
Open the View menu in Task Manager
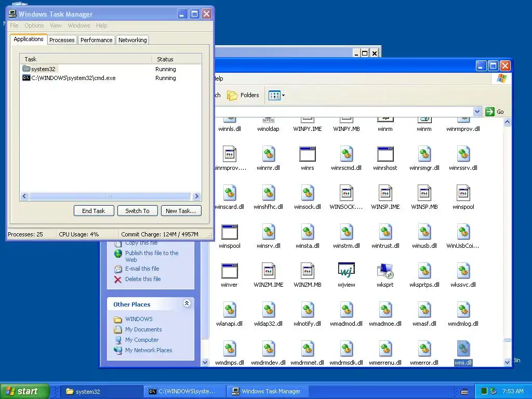pos(56,25)
